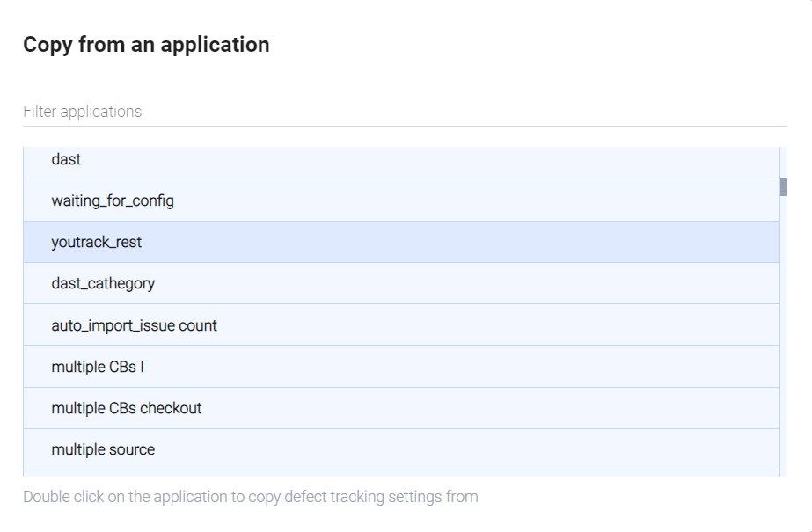Select the highlighted youtrack_rest application
Image resolution: width=812 pixels, height=532 pixels.
click(x=401, y=242)
